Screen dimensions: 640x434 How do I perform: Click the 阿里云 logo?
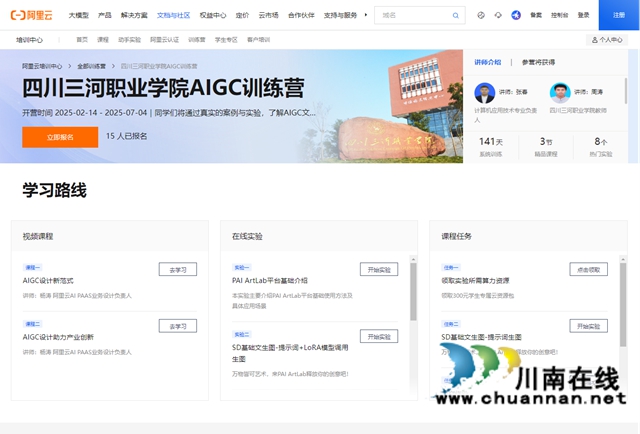(31, 15)
